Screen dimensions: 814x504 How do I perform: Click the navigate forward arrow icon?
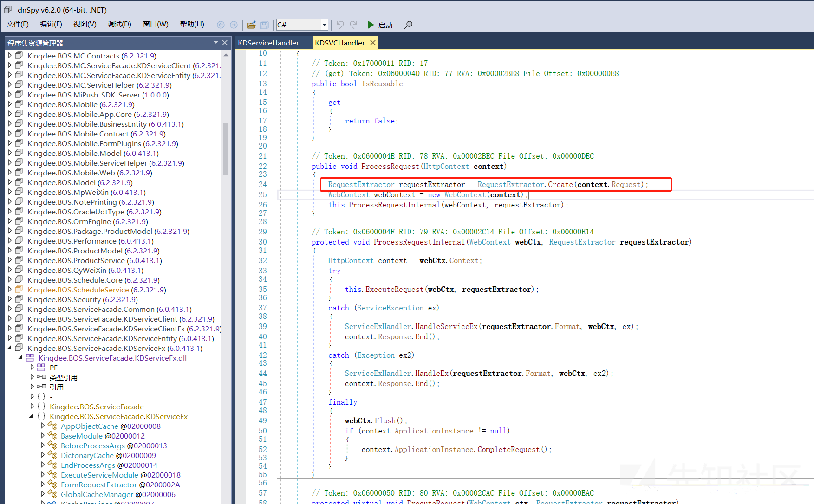tap(234, 25)
